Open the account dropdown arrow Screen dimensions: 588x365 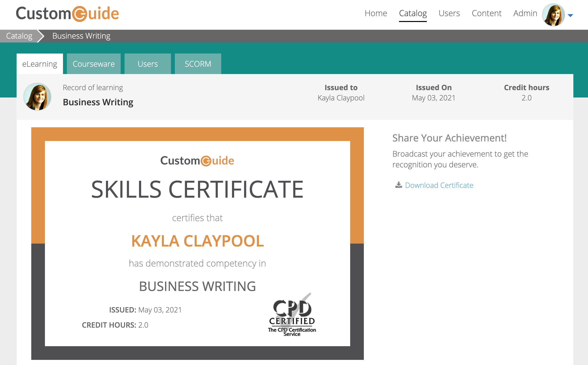click(x=570, y=15)
